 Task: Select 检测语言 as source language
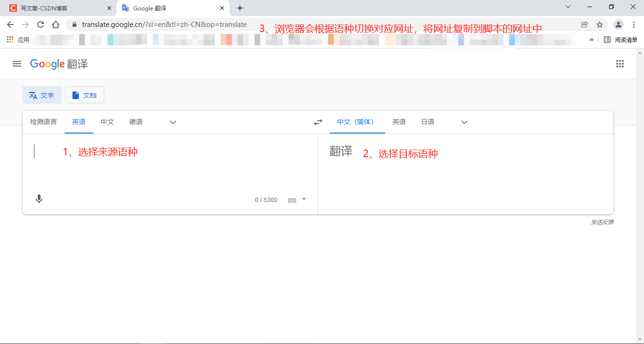point(43,121)
